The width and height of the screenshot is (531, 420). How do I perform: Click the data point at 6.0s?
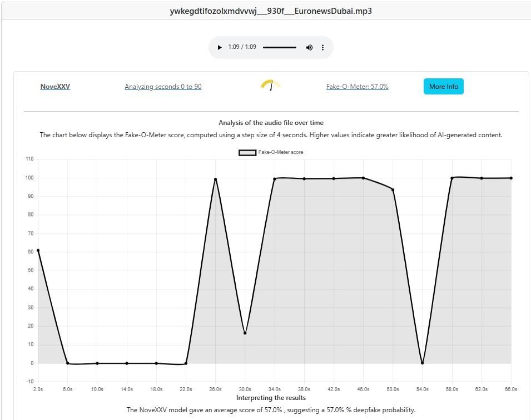[67, 363]
